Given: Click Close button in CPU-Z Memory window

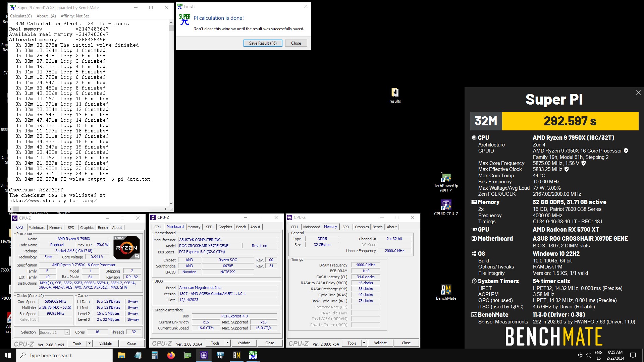Looking at the screenshot, I should 406,343.
